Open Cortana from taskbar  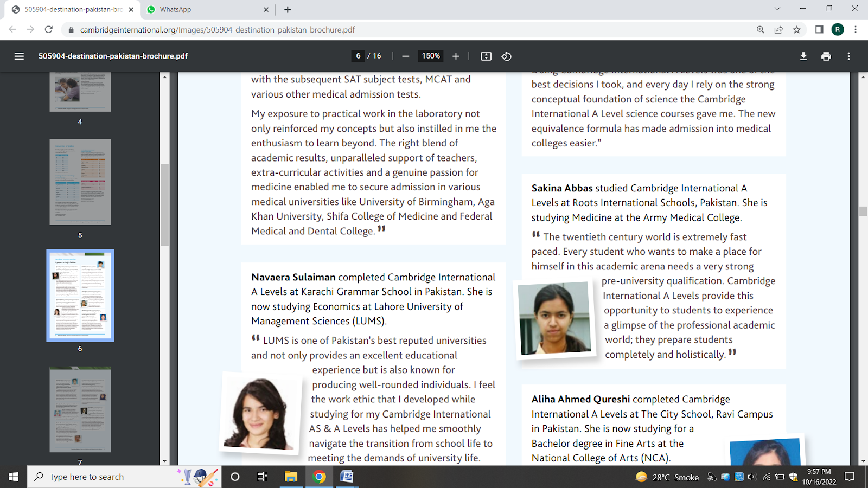[x=235, y=477]
